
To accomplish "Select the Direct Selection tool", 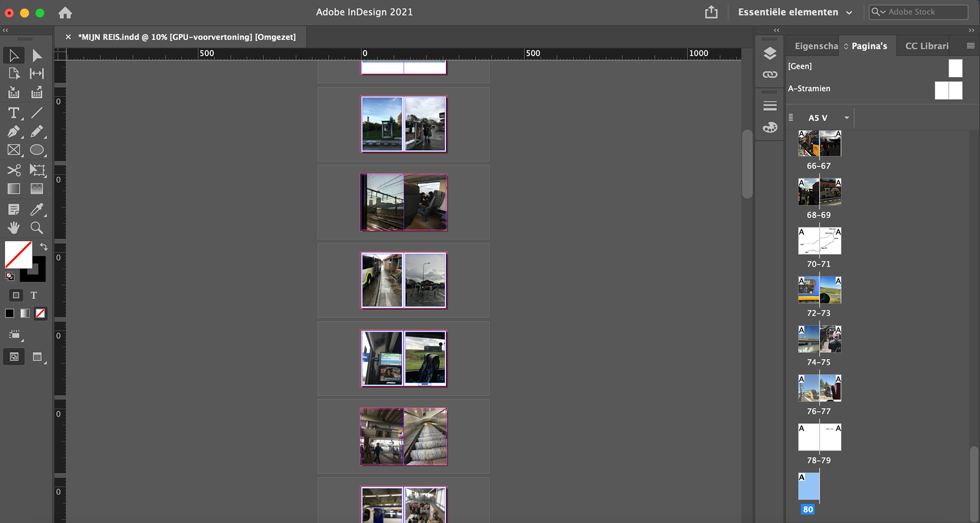I will [x=37, y=55].
